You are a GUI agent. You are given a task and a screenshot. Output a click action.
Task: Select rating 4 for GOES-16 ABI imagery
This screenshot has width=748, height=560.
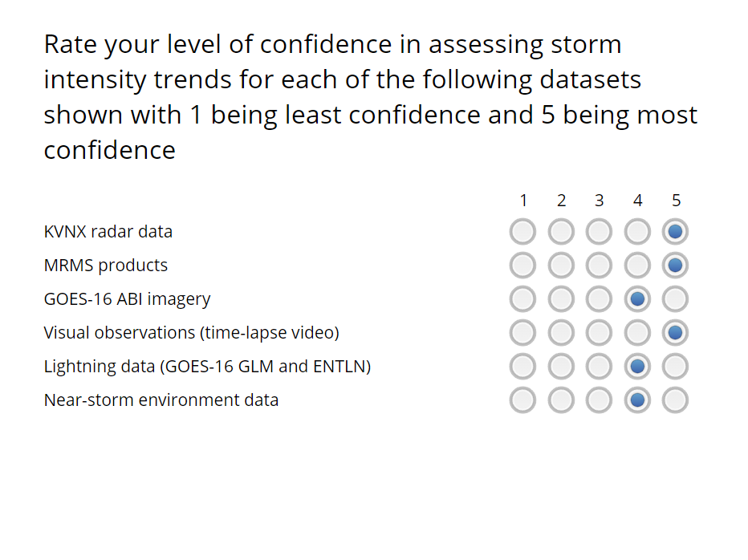[x=638, y=299]
